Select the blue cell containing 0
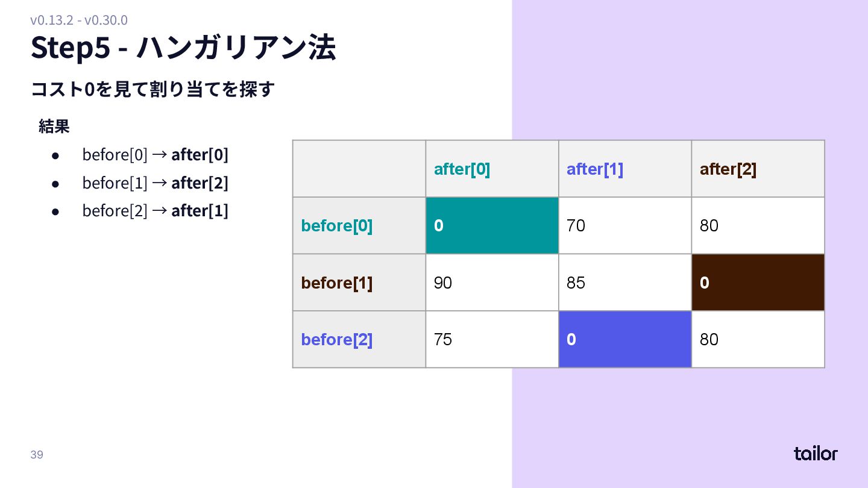This screenshot has width=868, height=488. 624,339
